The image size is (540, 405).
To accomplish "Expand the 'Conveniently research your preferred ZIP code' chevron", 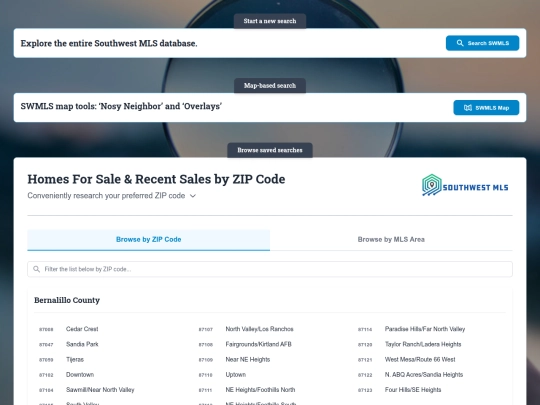I will pos(193,196).
